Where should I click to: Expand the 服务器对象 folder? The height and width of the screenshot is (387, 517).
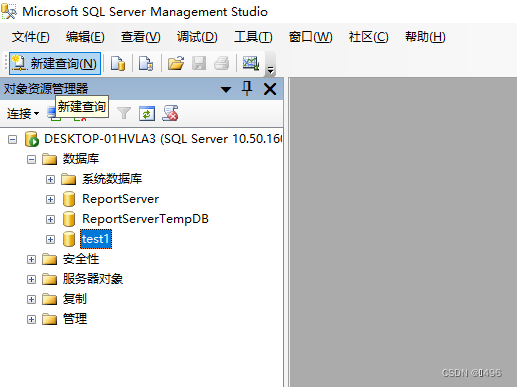tap(31, 279)
